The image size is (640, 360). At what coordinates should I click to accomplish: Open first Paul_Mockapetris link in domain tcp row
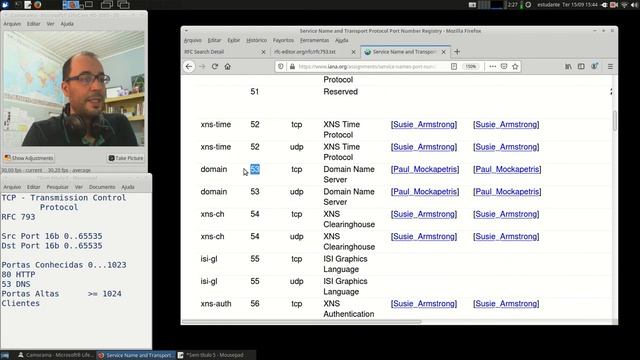click(425, 169)
